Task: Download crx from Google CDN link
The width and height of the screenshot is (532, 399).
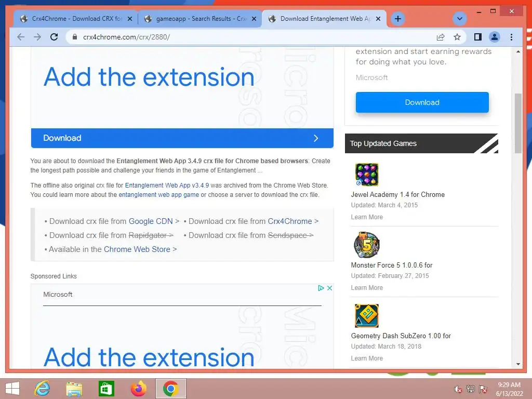Action: click(x=151, y=221)
